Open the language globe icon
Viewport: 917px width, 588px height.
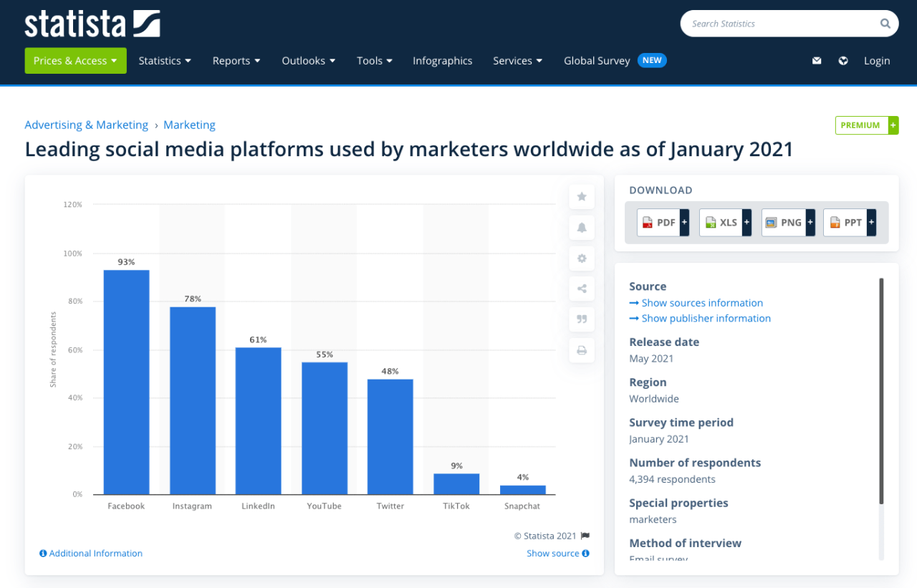(842, 60)
